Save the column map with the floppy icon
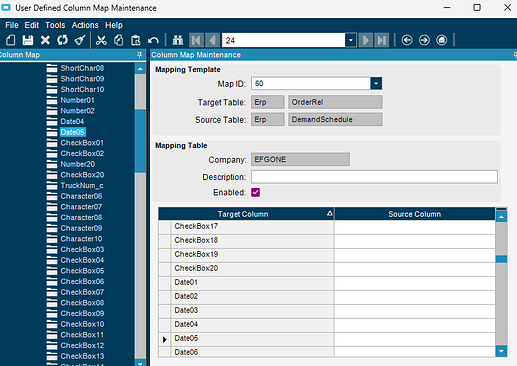This screenshot has height=366, width=517. pos(28,40)
